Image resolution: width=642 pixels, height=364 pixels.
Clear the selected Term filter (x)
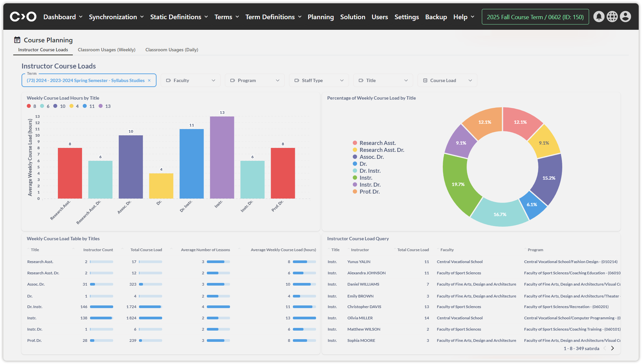point(149,80)
